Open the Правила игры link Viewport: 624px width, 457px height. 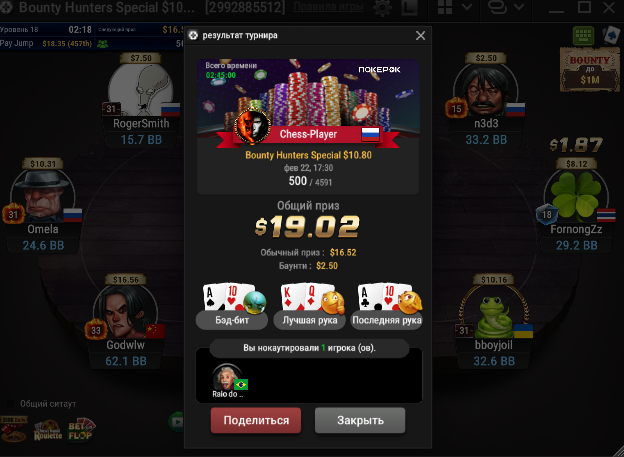(328, 7)
